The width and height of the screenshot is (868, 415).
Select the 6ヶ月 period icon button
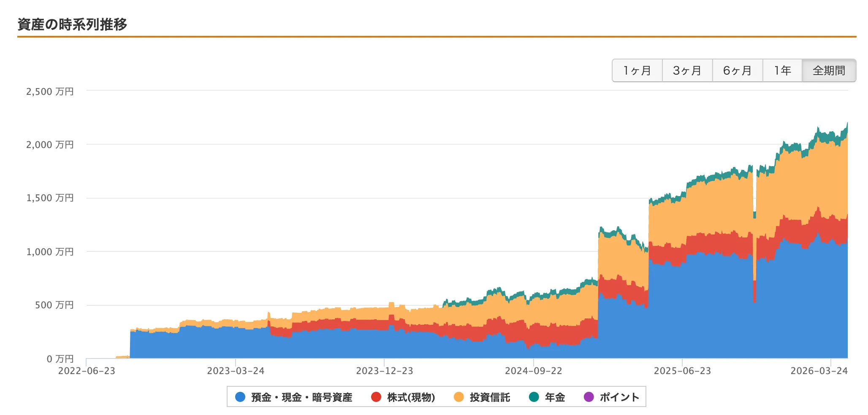coord(737,70)
